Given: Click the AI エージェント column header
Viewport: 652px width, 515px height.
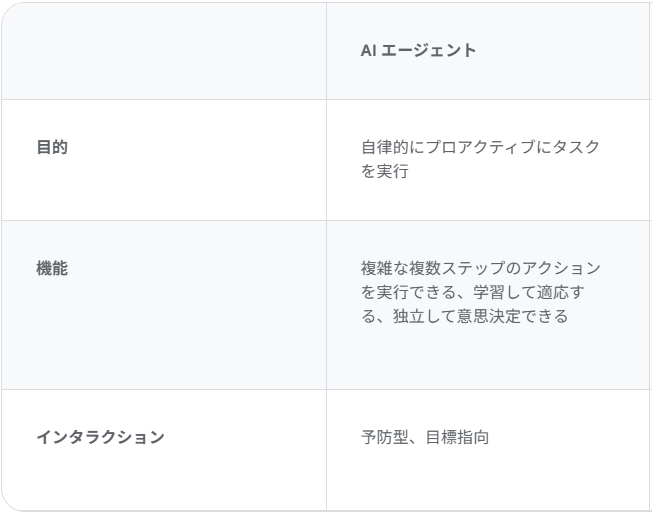Looking at the screenshot, I should point(418,51).
